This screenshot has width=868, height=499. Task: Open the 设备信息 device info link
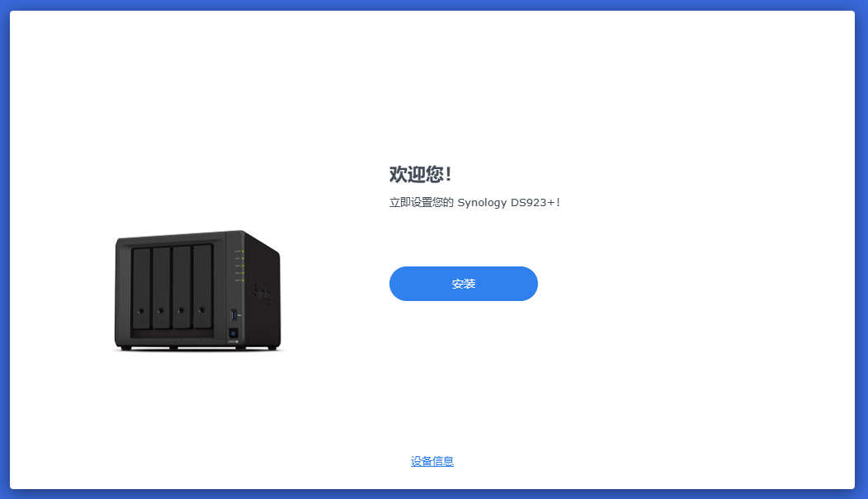(x=432, y=461)
